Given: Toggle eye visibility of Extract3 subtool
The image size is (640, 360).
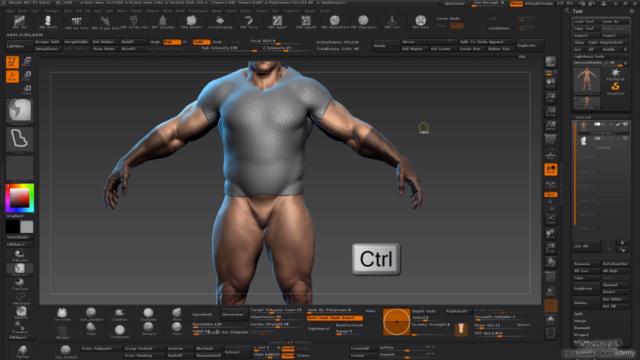Looking at the screenshot, I should [x=625, y=139].
